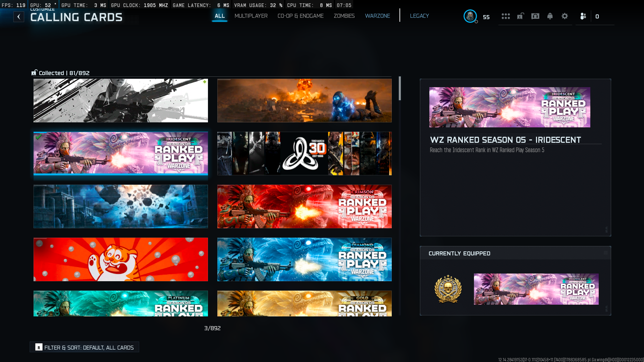
Task: Switch to the LEGACY tab
Action: pyautogui.click(x=419, y=16)
